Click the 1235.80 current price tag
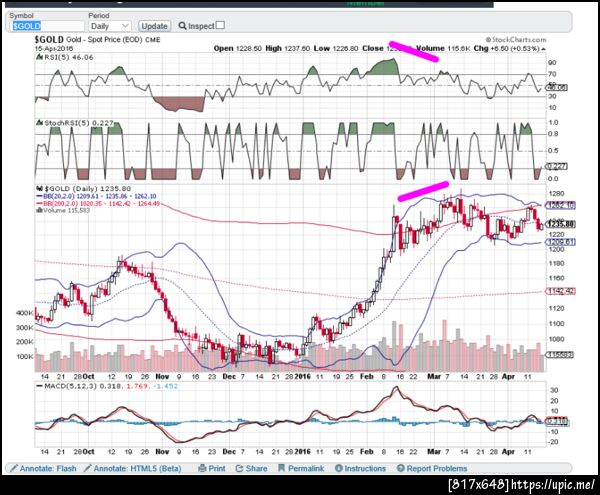 click(x=561, y=224)
